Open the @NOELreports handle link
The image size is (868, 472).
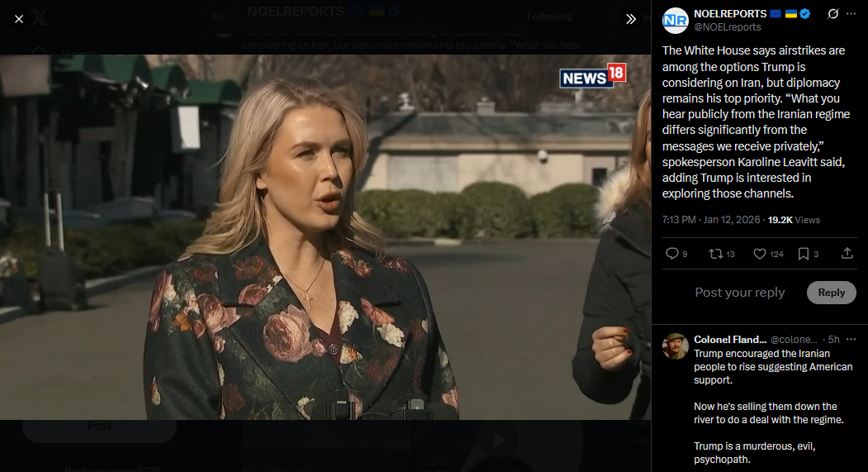pos(728,27)
